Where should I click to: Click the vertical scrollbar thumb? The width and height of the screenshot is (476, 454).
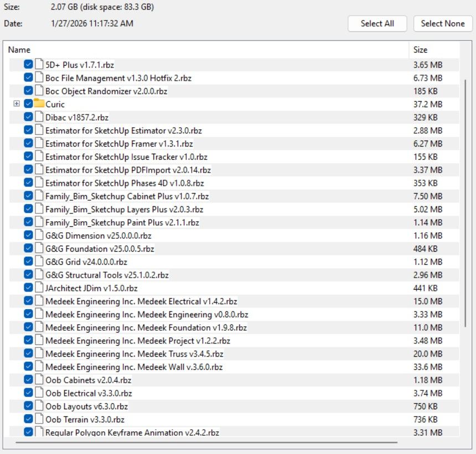tap(465, 203)
